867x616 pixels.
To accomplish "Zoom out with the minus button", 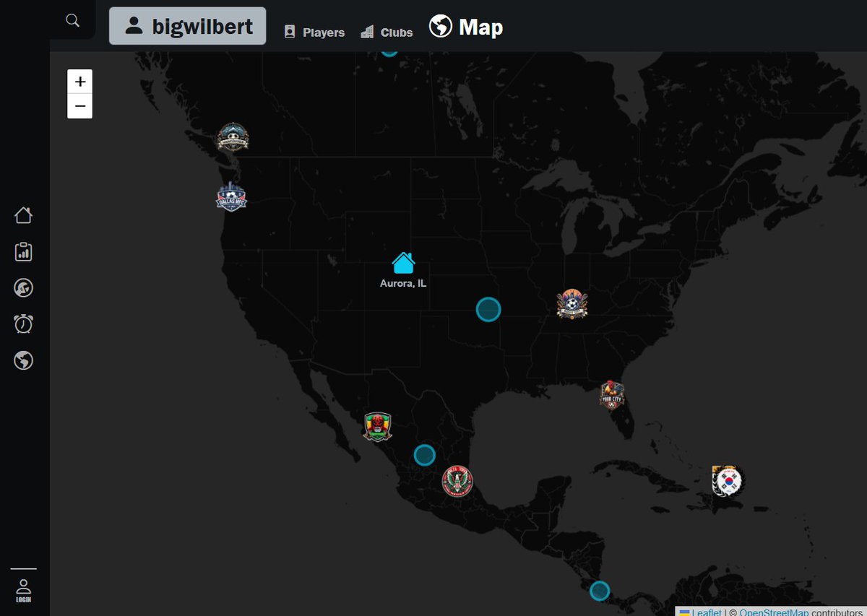I will [x=79, y=106].
